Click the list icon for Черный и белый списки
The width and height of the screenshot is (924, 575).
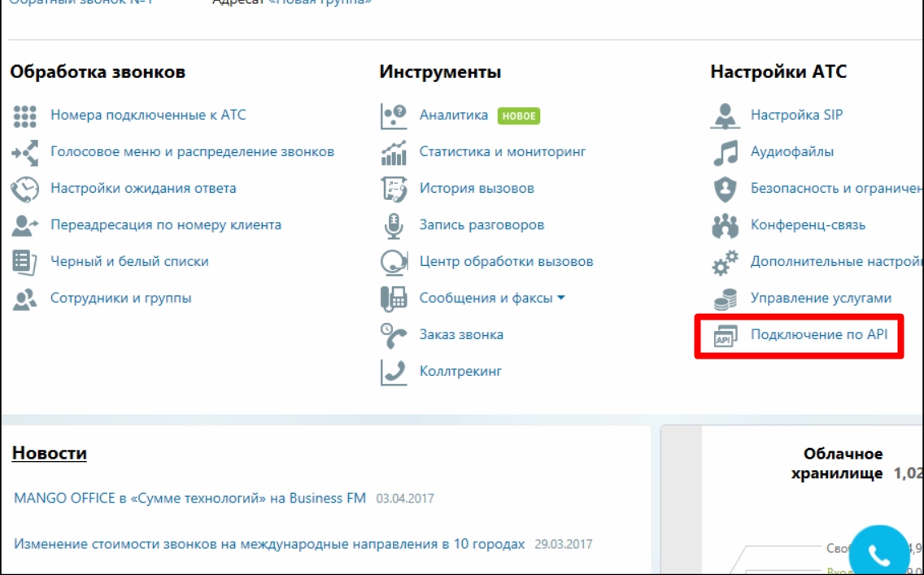pos(24,262)
